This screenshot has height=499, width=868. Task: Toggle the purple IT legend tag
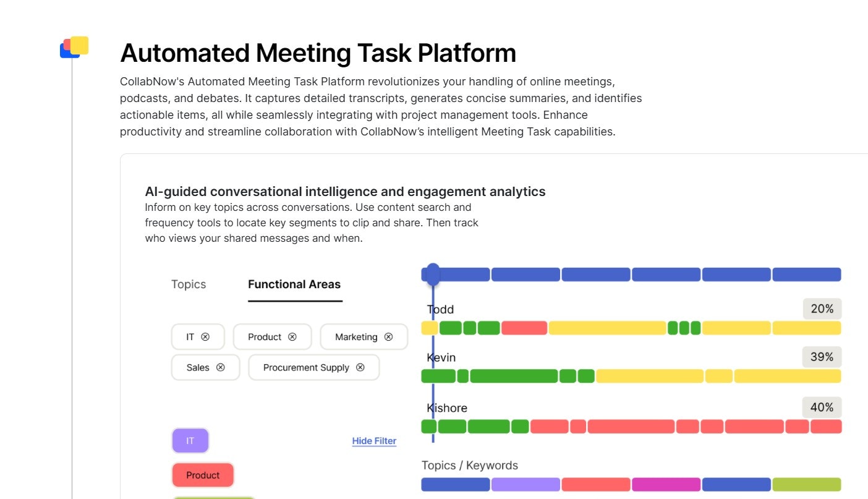pyautogui.click(x=190, y=441)
